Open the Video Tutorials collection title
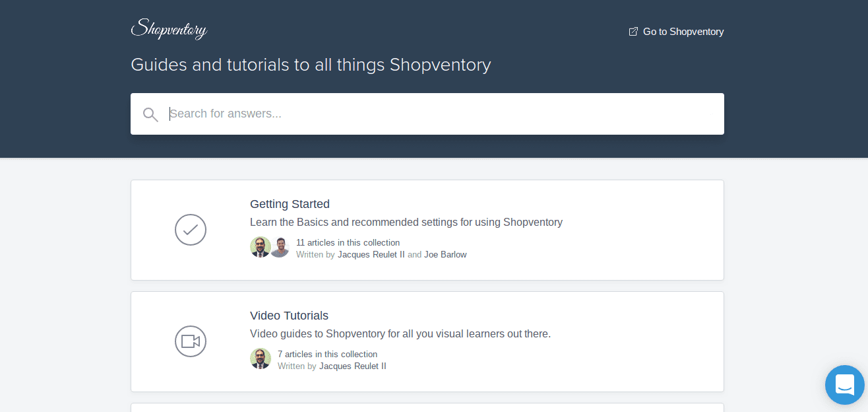The width and height of the screenshot is (868, 412). pos(289,316)
